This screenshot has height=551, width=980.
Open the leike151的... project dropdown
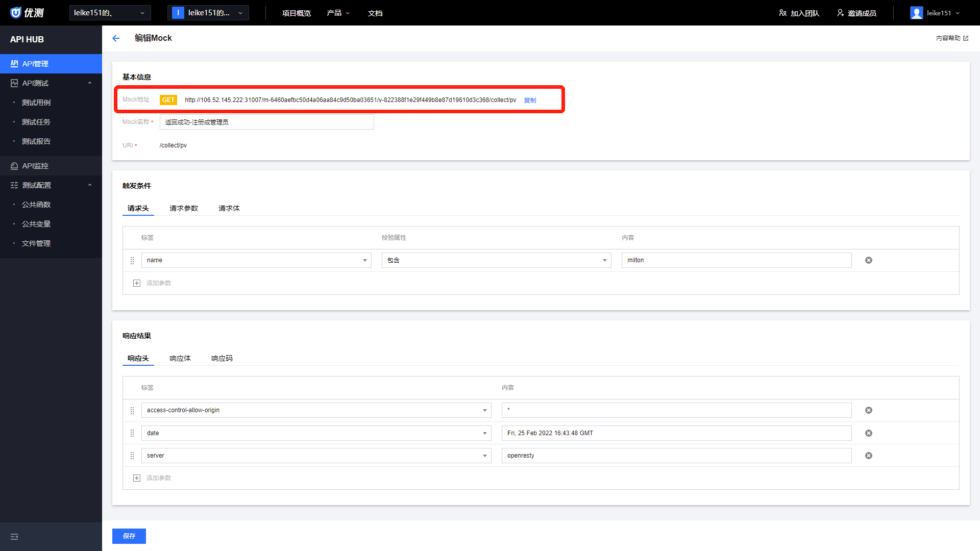208,13
